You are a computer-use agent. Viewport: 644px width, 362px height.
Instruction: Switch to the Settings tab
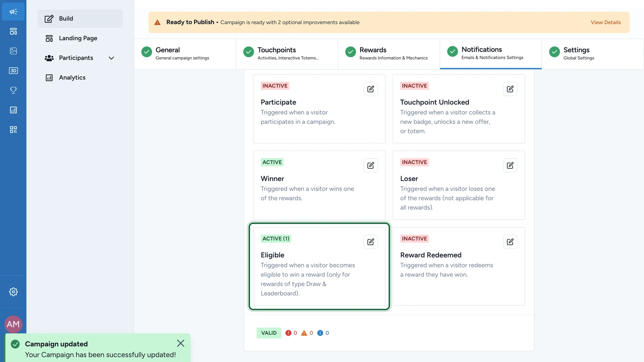592,54
